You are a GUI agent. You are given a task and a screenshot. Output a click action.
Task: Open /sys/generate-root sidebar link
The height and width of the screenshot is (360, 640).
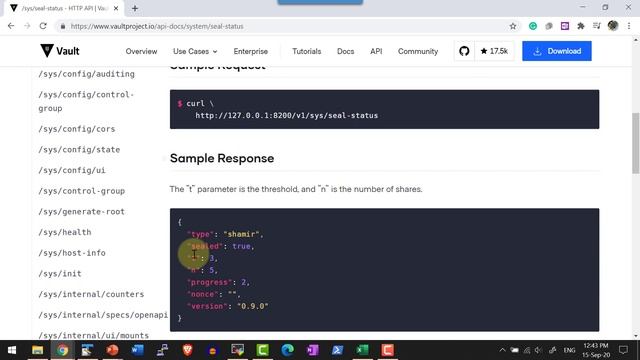point(82,211)
